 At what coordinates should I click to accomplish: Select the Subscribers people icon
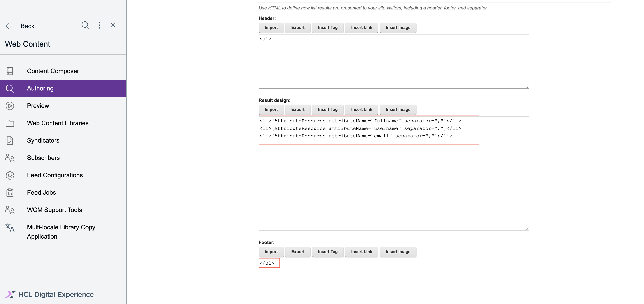10,158
